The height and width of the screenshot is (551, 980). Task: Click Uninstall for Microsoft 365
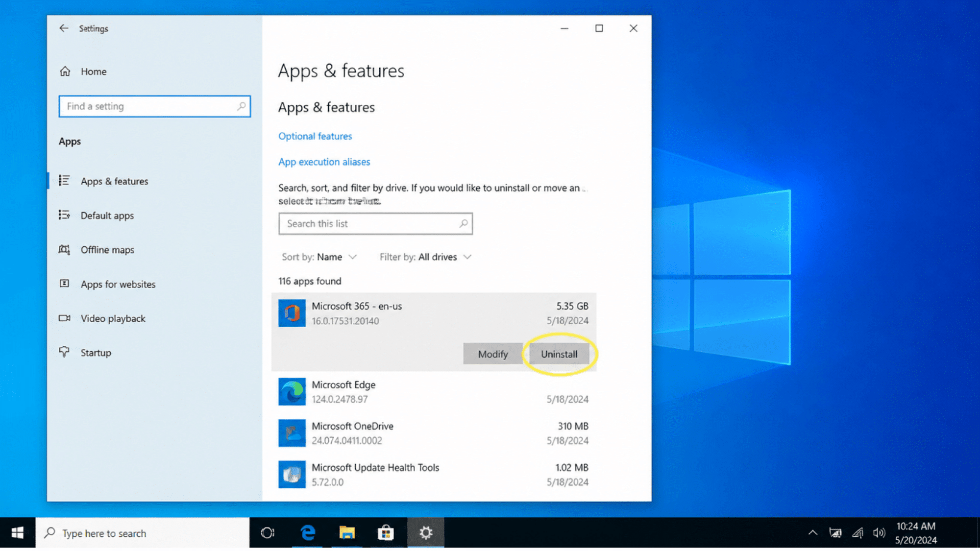[559, 354]
